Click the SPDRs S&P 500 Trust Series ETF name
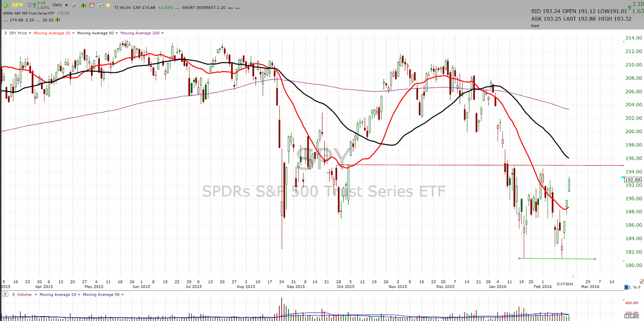Screen dimensions: 644x321 click(x=29, y=13)
